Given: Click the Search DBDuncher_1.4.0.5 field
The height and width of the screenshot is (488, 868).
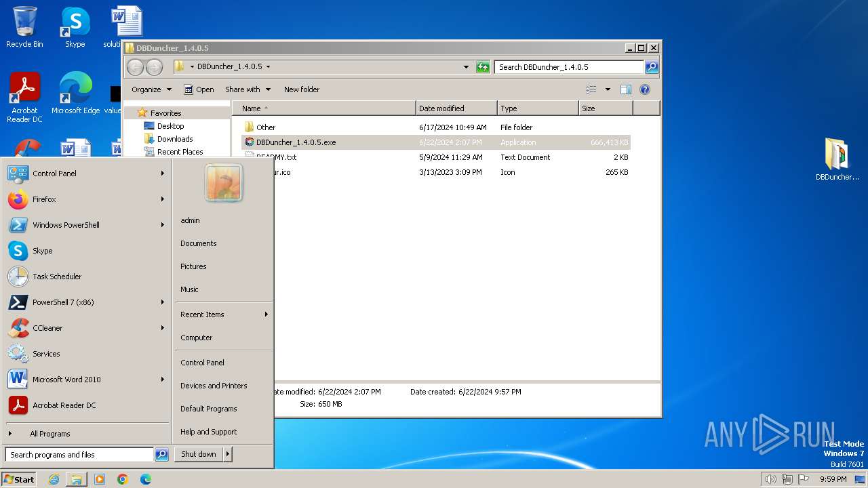Looking at the screenshot, I should [569, 67].
